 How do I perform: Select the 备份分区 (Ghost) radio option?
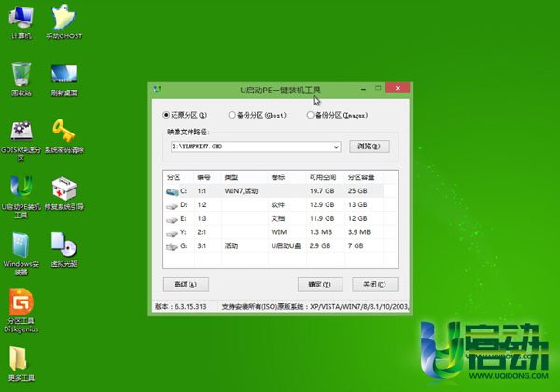click(x=258, y=115)
